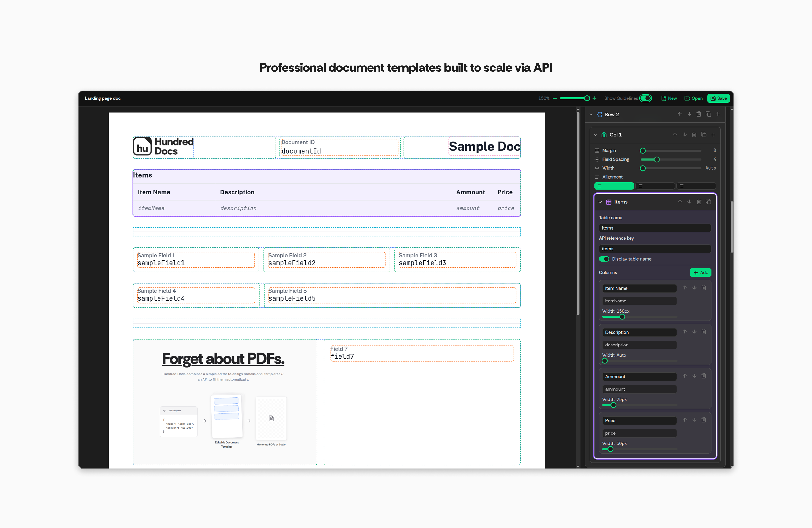Zoom out using the minus icon
This screenshot has width=812, height=528.
(x=554, y=98)
